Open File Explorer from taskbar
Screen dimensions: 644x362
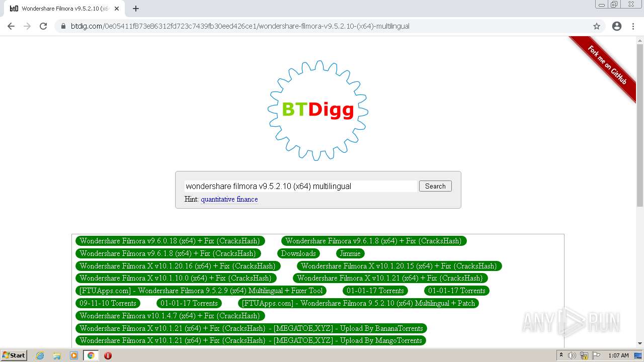click(57, 355)
